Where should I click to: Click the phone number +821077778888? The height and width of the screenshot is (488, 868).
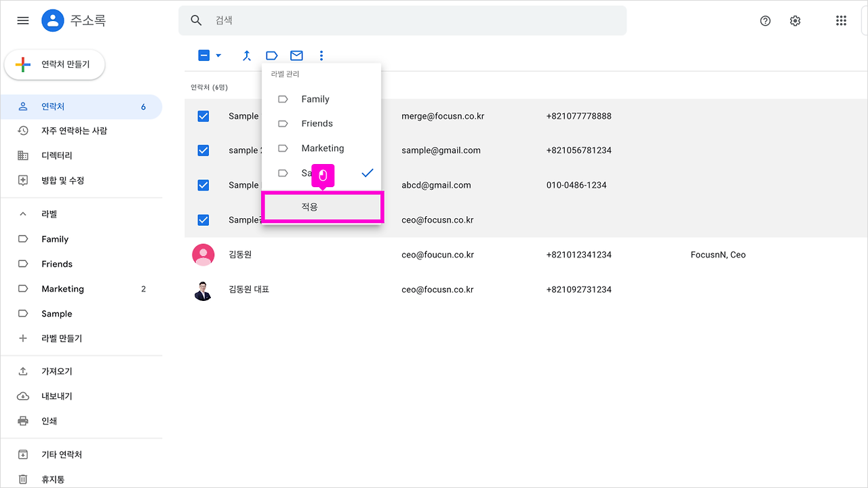[x=579, y=116]
